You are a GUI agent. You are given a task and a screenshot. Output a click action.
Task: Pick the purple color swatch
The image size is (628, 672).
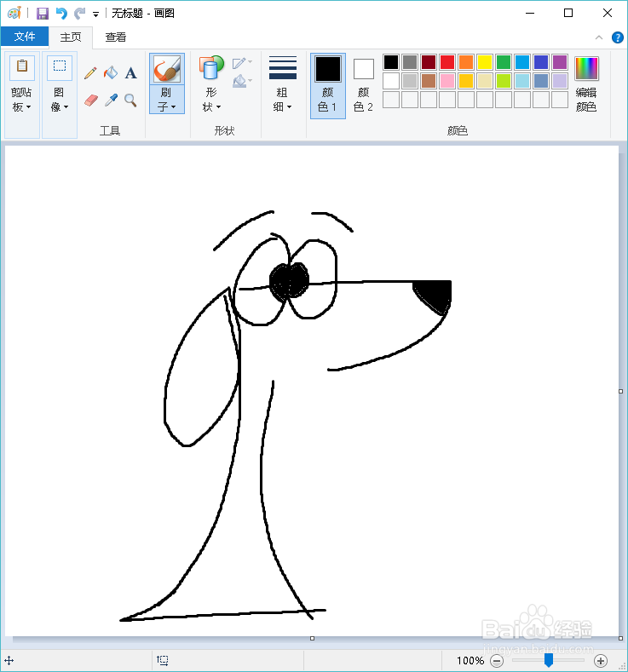(x=560, y=62)
